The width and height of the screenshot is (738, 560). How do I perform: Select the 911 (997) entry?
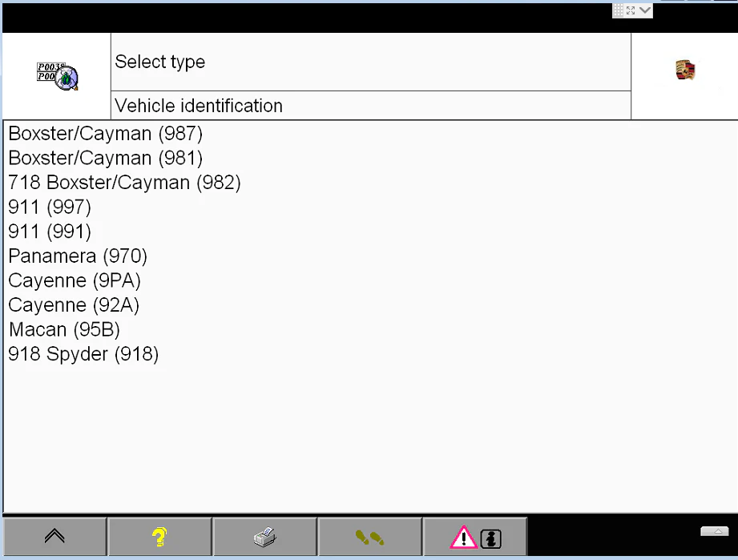click(x=50, y=207)
